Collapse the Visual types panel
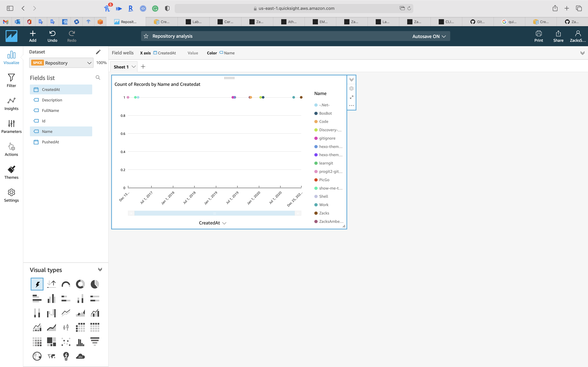This screenshot has height=367, width=588. (100, 269)
